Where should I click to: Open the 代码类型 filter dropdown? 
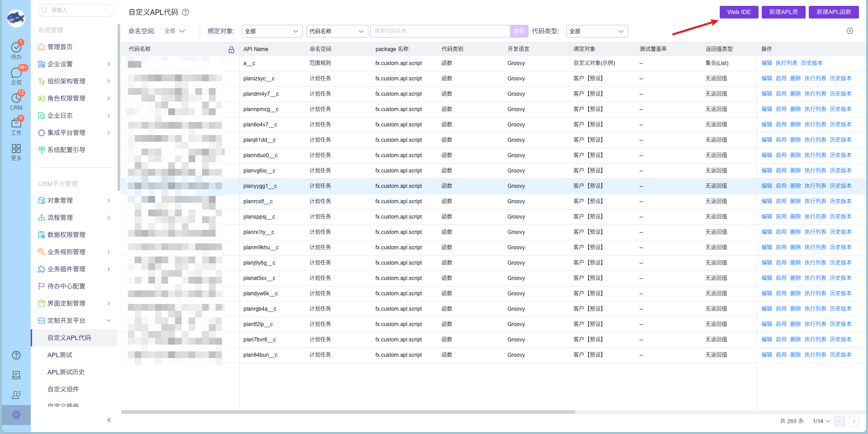click(x=597, y=31)
